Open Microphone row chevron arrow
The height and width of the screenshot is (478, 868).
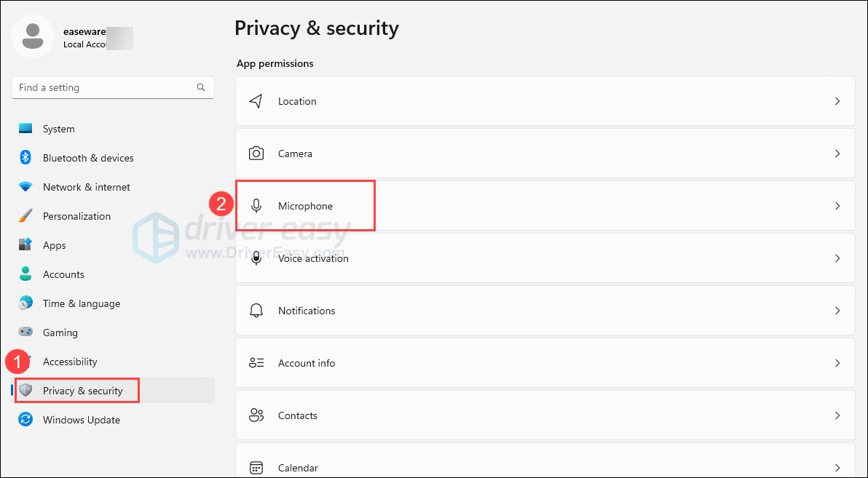837,206
